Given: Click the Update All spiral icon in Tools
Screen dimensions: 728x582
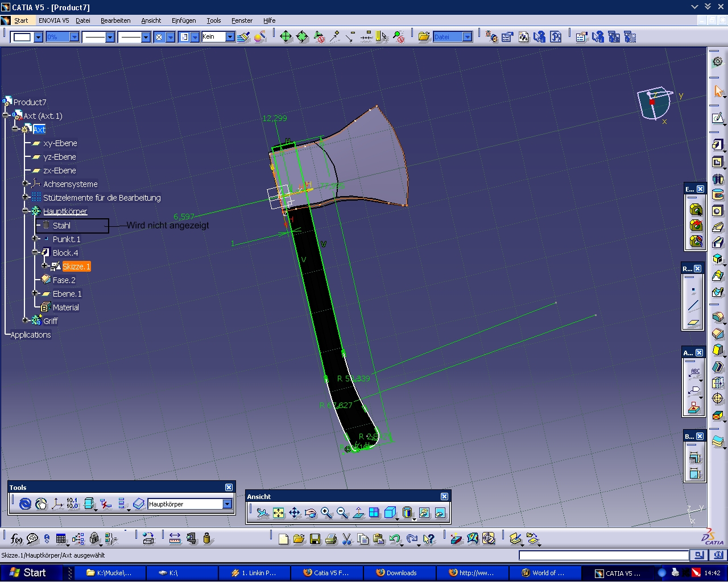Looking at the screenshot, I should (25, 504).
